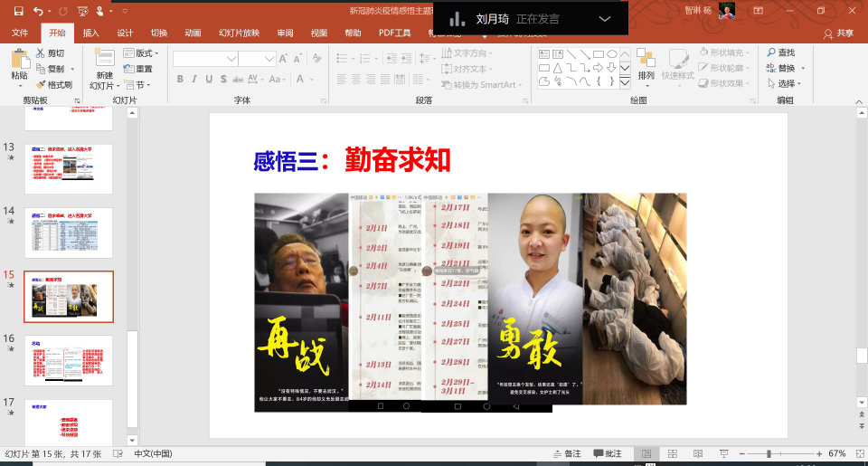Click Align Left paragraph icon
The height and width of the screenshot is (466, 868).
tap(342, 80)
